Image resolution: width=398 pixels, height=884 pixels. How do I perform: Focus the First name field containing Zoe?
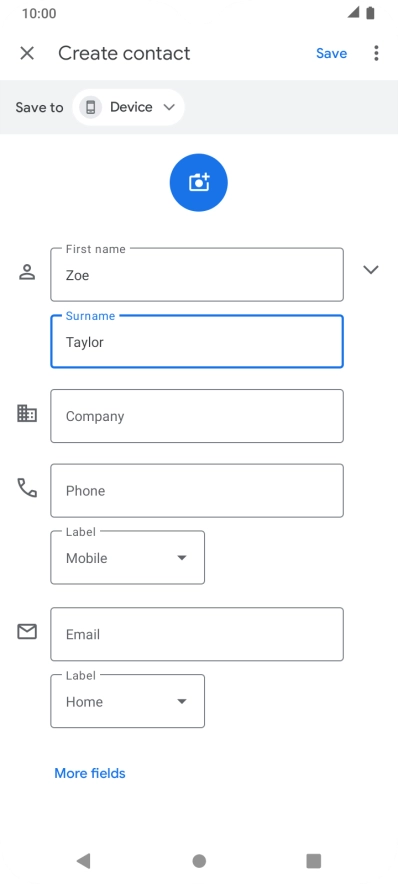(x=197, y=275)
